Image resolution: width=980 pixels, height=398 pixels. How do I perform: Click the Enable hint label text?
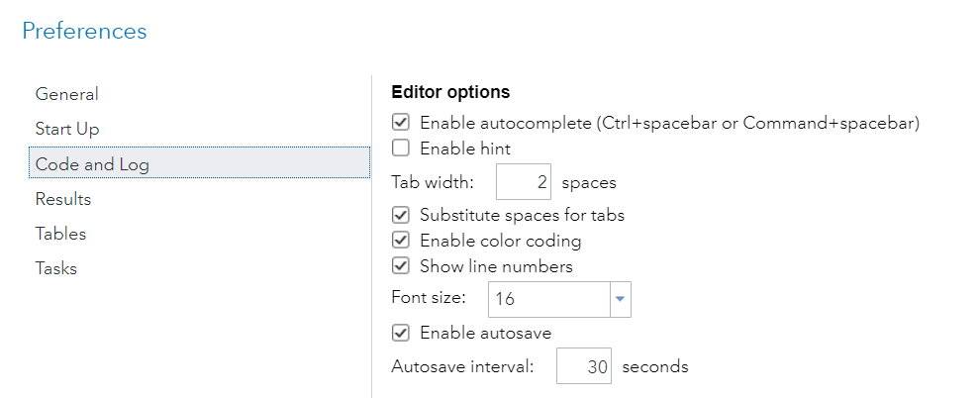[x=465, y=149]
